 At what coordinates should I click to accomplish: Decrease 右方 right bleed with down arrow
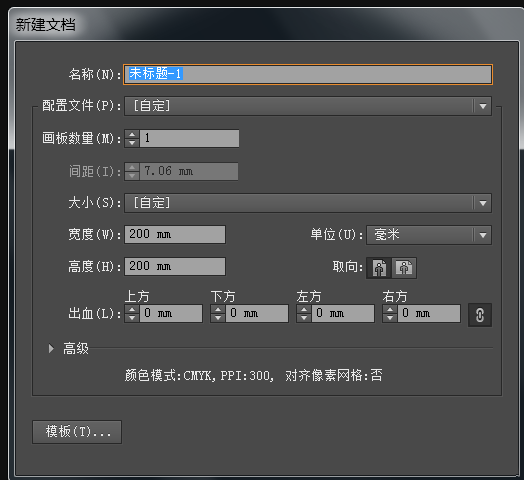[x=390, y=318]
